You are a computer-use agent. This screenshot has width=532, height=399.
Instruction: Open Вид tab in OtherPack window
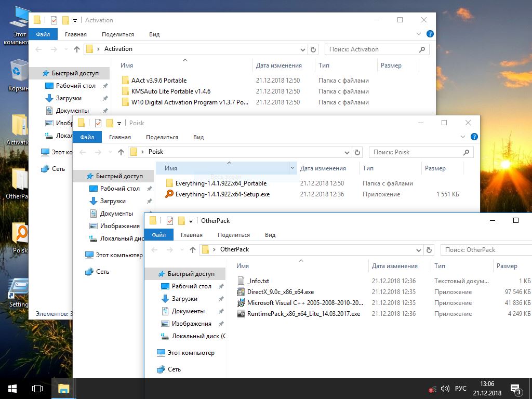pos(270,235)
